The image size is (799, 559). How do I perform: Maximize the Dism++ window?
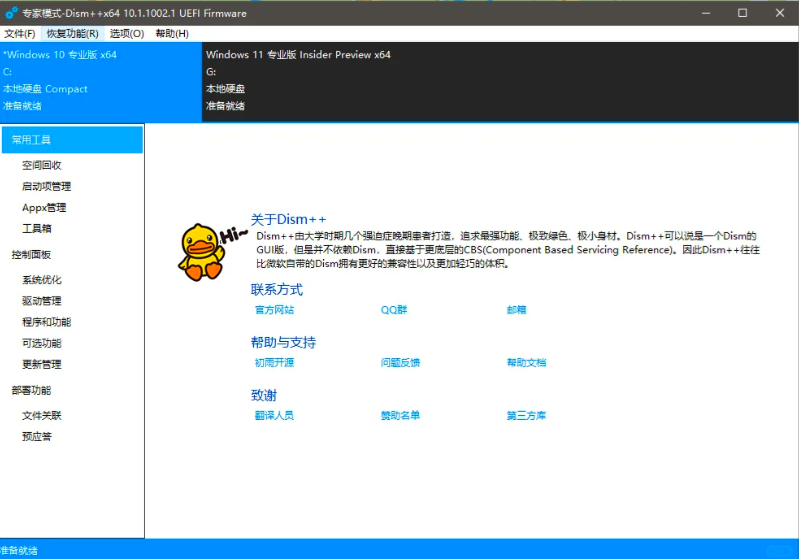(742, 13)
